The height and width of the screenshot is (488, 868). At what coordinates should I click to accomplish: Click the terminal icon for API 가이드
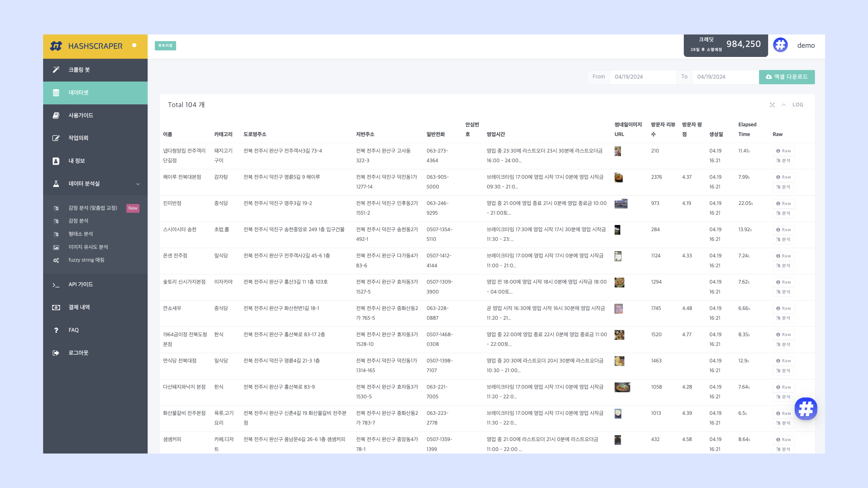coord(56,285)
